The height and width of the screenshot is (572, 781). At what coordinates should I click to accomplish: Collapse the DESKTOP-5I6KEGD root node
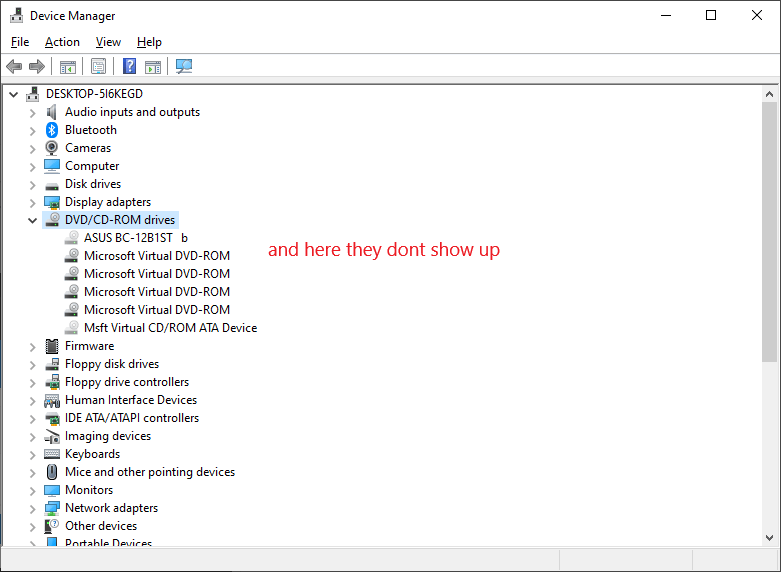13,94
